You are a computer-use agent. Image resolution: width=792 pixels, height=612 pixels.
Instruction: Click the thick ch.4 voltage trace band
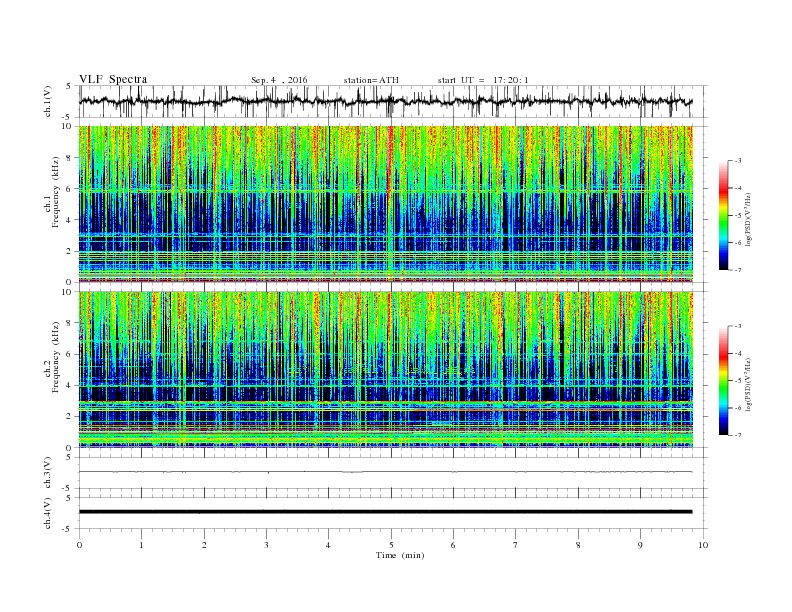[385, 512]
